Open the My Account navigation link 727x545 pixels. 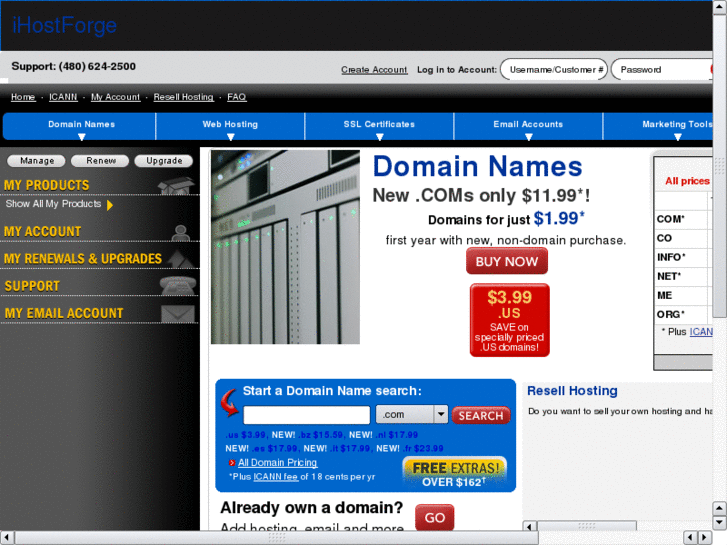(115, 97)
